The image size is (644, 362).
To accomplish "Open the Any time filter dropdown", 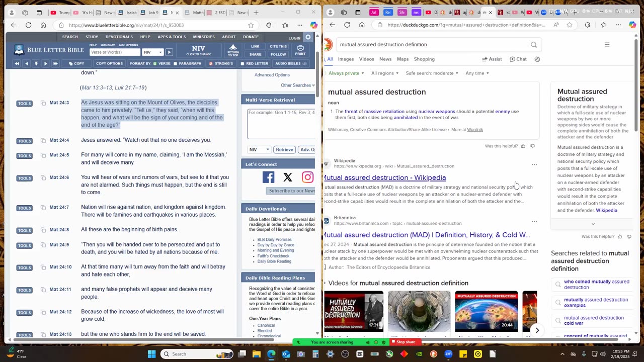I will [477, 73].
